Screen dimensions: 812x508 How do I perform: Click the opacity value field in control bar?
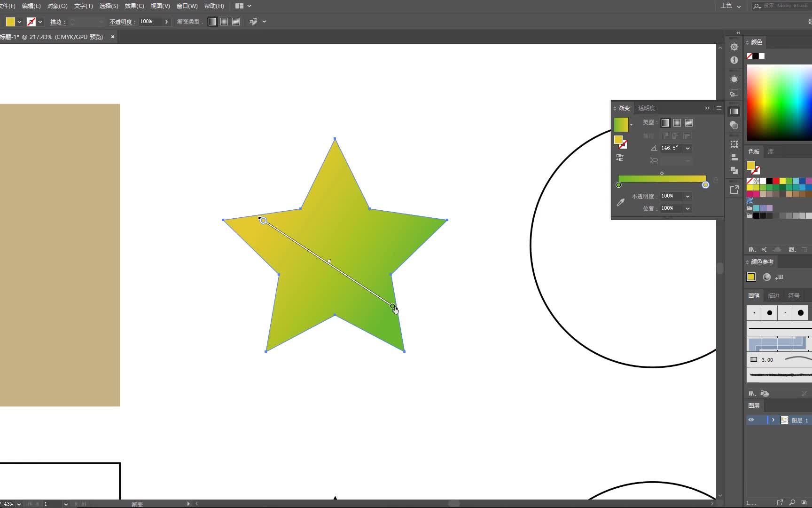coord(150,22)
